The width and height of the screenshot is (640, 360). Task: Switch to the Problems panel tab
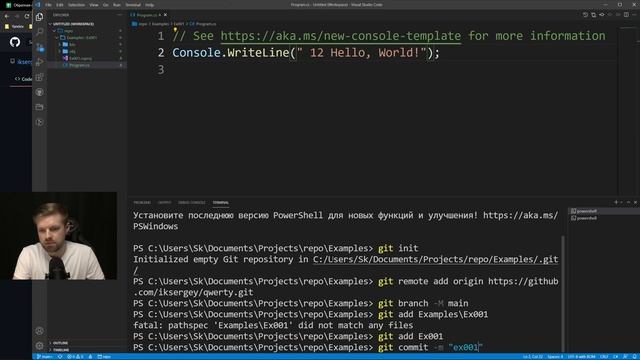pos(142,202)
